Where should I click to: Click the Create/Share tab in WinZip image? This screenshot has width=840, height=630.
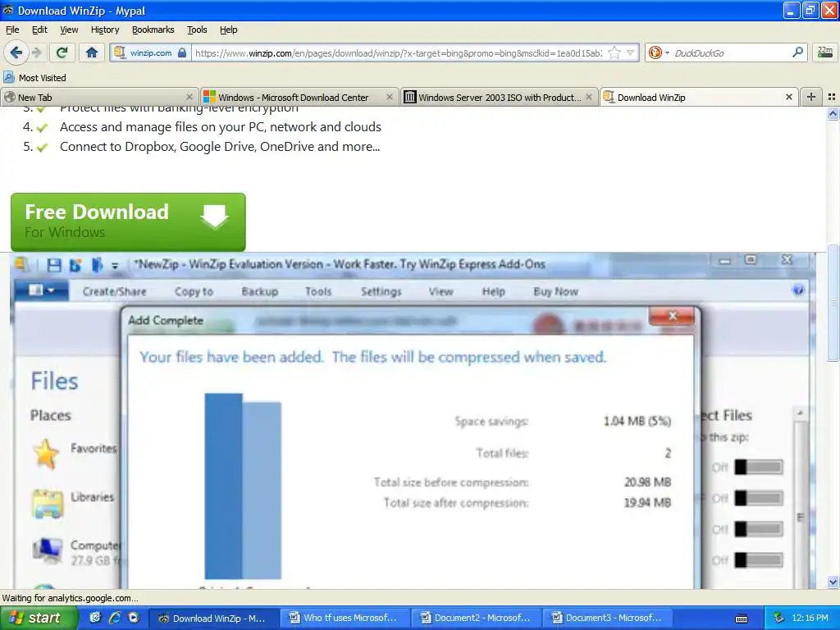pos(115,291)
